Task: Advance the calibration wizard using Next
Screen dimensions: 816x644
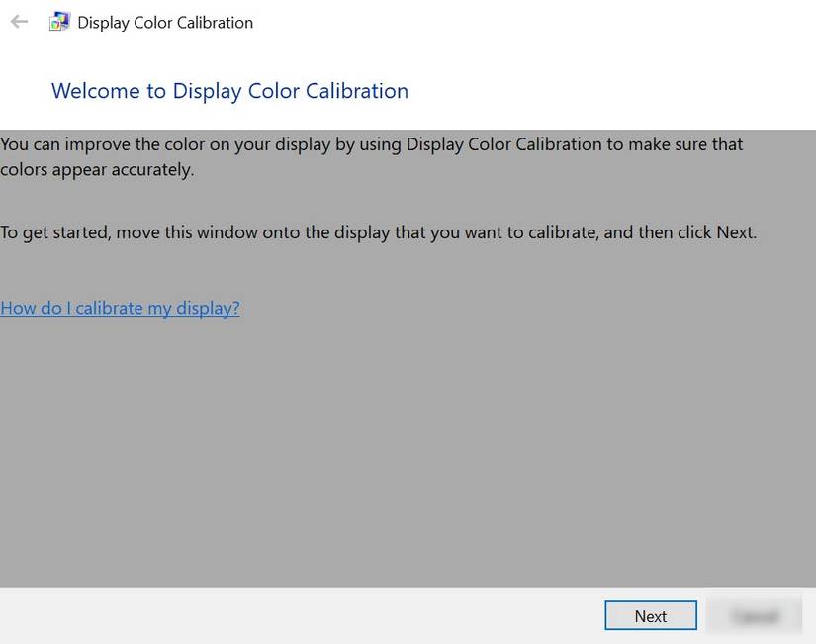Action: pos(650,615)
